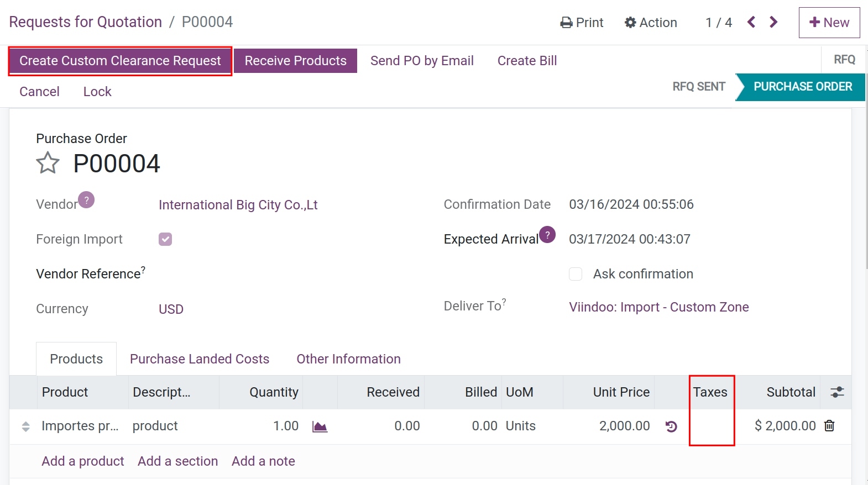Click the Print icon button
The height and width of the screenshot is (485, 868).
581,23
